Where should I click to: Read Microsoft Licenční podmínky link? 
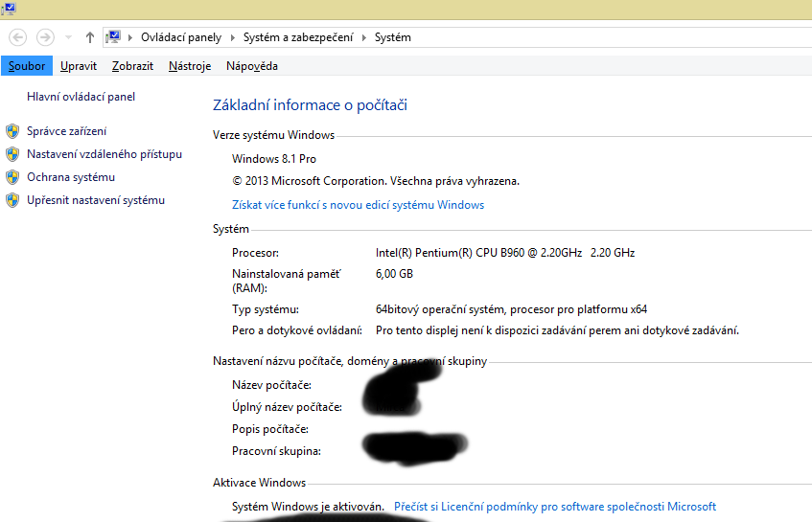(x=555, y=507)
